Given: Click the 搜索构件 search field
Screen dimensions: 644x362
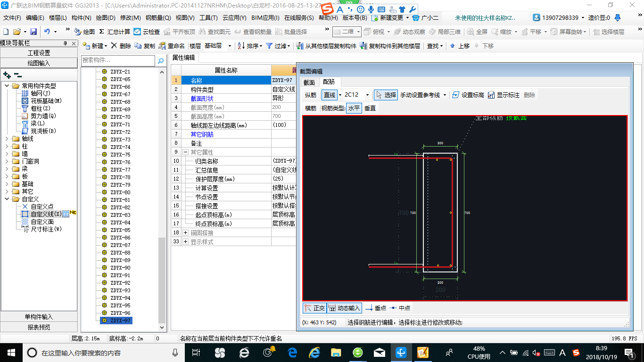Looking at the screenshot, I should [118, 60].
